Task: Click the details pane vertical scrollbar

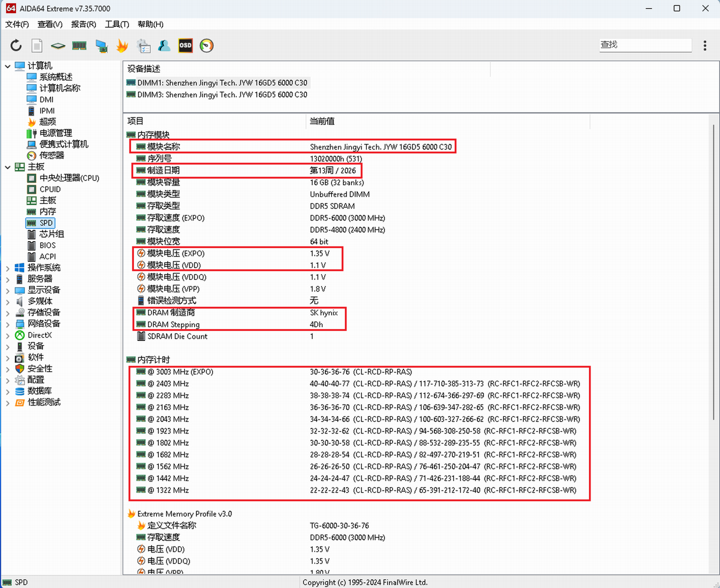Action: coord(713,272)
